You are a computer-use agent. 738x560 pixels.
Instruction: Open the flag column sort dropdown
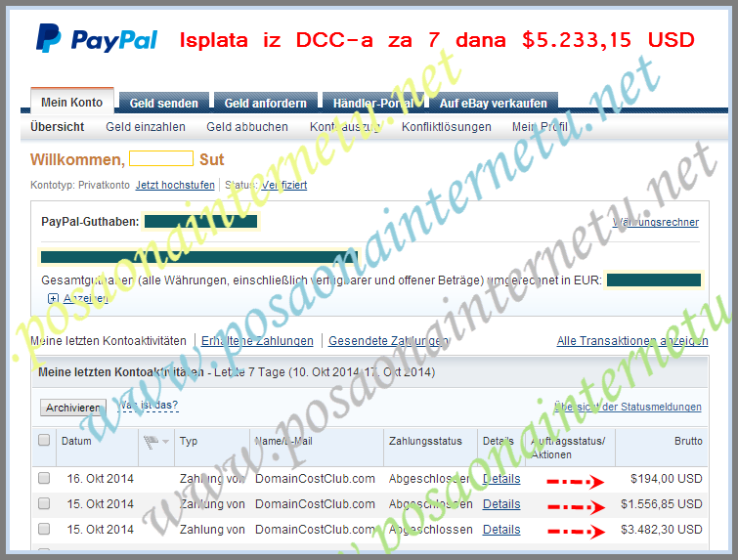pyautogui.click(x=165, y=442)
